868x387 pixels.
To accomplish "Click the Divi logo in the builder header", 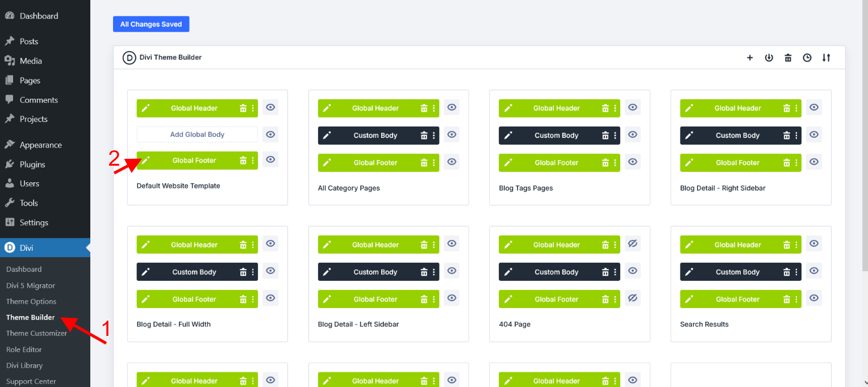I will (x=130, y=57).
